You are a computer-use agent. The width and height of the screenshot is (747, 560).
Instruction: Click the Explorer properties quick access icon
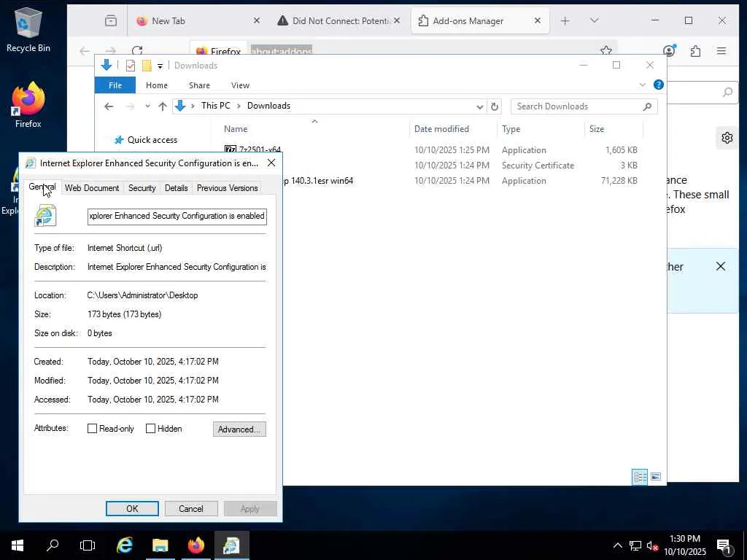coord(130,66)
